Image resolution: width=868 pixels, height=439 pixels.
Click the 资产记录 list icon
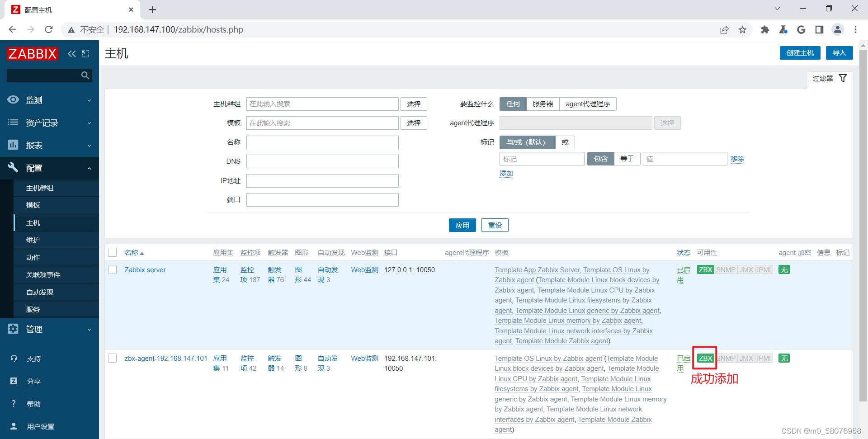[x=13, y=122]
